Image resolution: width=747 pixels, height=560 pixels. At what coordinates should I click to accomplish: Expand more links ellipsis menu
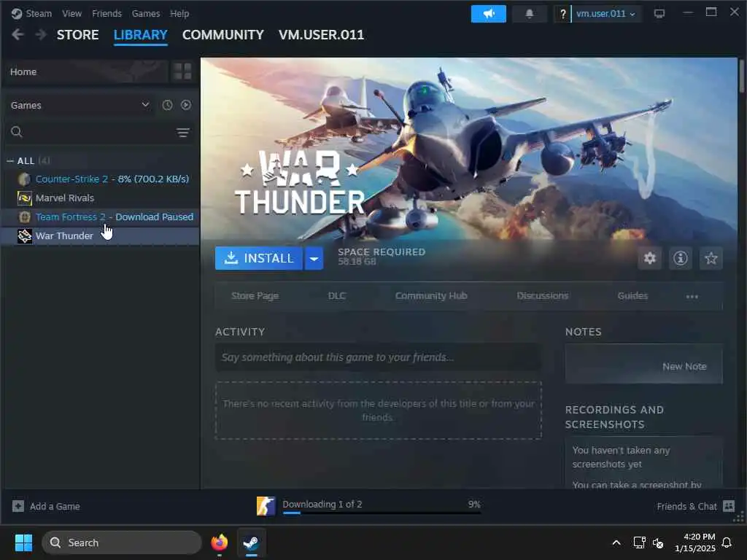pos(692,296)
